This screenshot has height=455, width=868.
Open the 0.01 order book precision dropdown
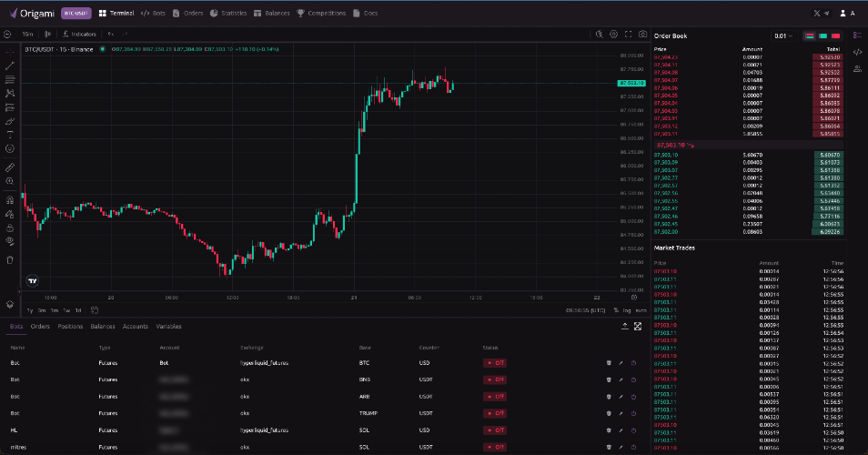click(x=783, y=36)
